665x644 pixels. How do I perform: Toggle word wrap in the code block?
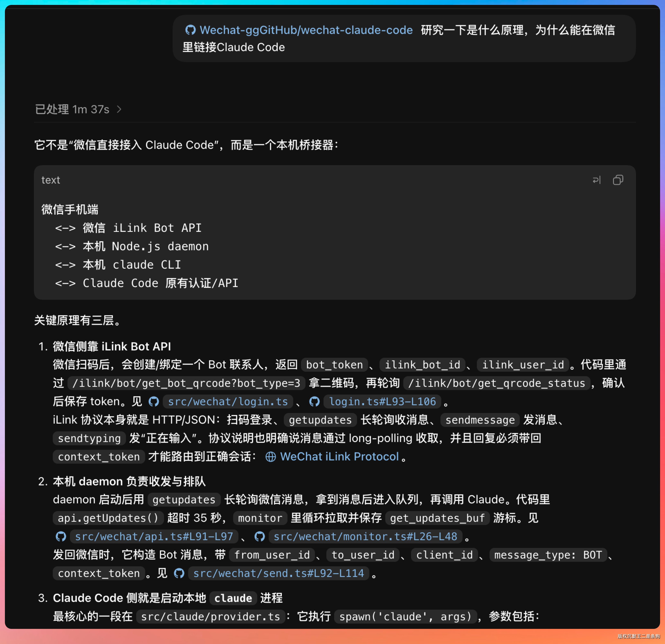pos(596,180)
